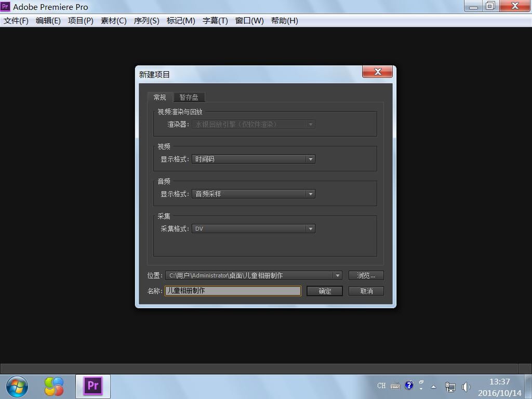Select the 常规 tab
Image resolution: width=532 pixels, height=399 pixels.
pyautogui.click(x=160, y=97)
